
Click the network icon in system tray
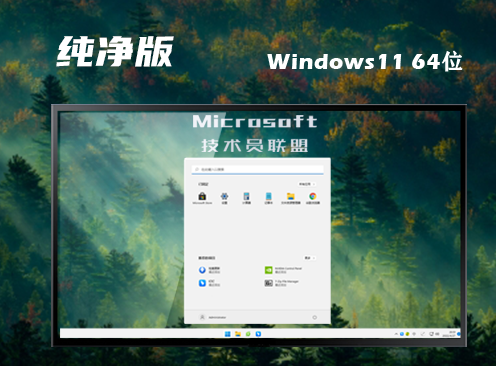tap(431, 334)
